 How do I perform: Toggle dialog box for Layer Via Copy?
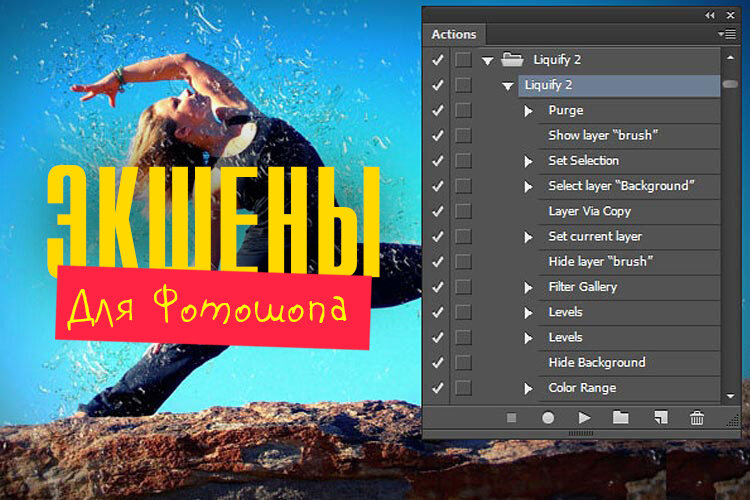point(463,211)
